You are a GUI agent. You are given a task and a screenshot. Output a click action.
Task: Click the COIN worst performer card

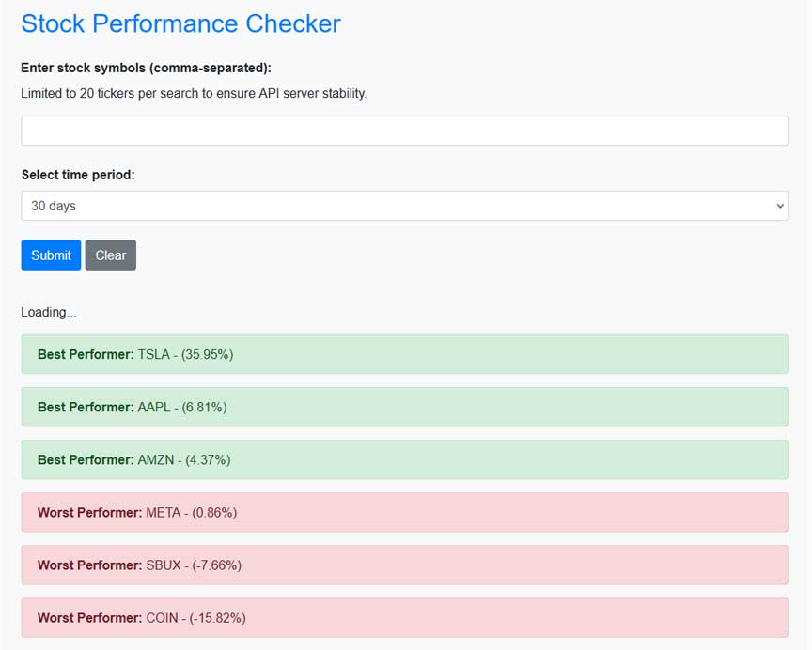point(404,618)
